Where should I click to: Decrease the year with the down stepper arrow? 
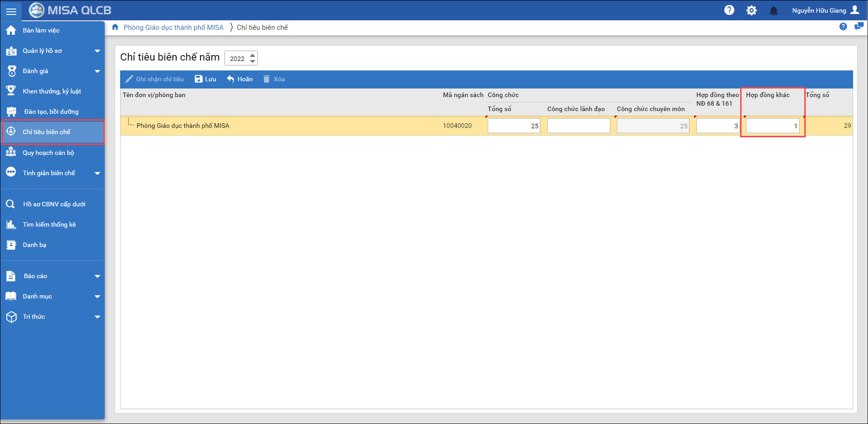[x=252, y=61]
